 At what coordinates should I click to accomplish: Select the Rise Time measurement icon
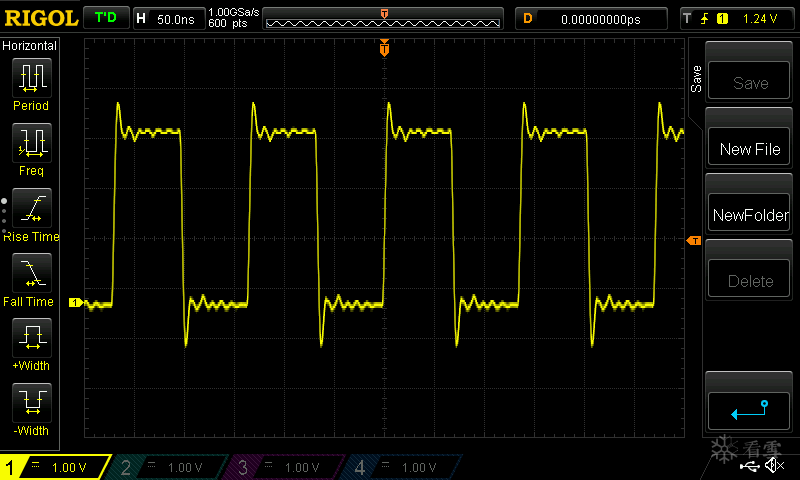(32, 208)
